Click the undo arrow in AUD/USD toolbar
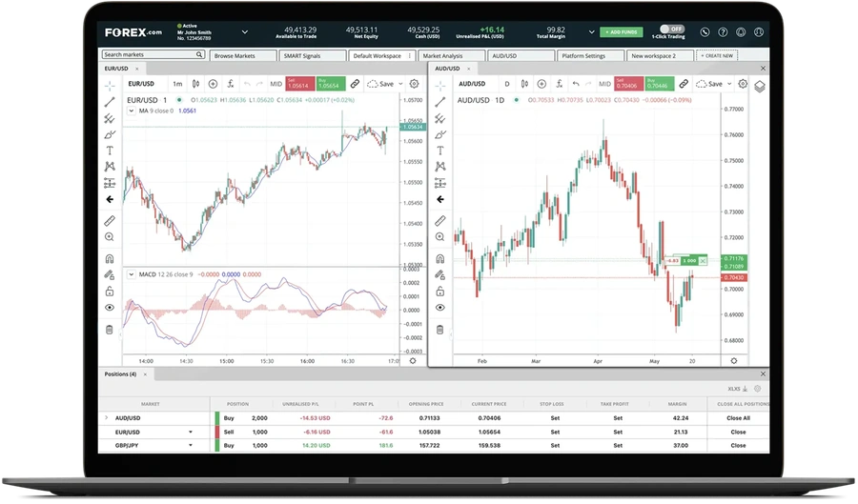Viewport: 858px width, 504px height. point(576,84)
